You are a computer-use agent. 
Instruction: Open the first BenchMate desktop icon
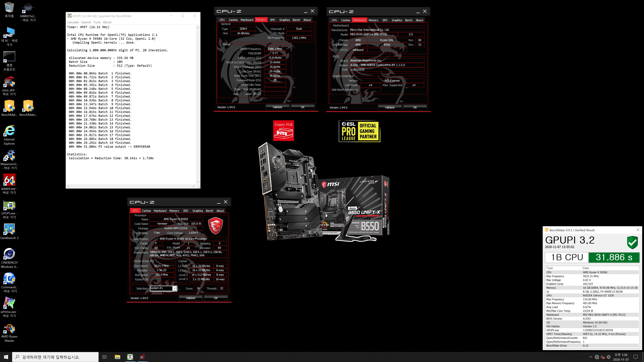click(9, 108)
